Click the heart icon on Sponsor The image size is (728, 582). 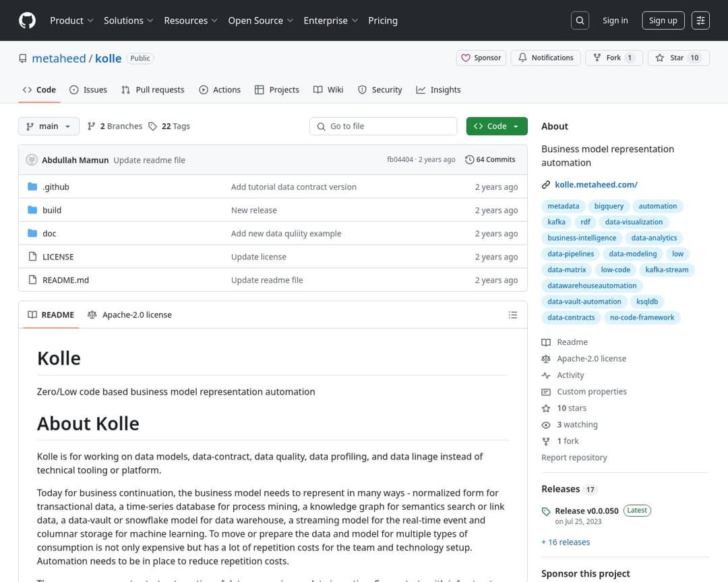466,58
